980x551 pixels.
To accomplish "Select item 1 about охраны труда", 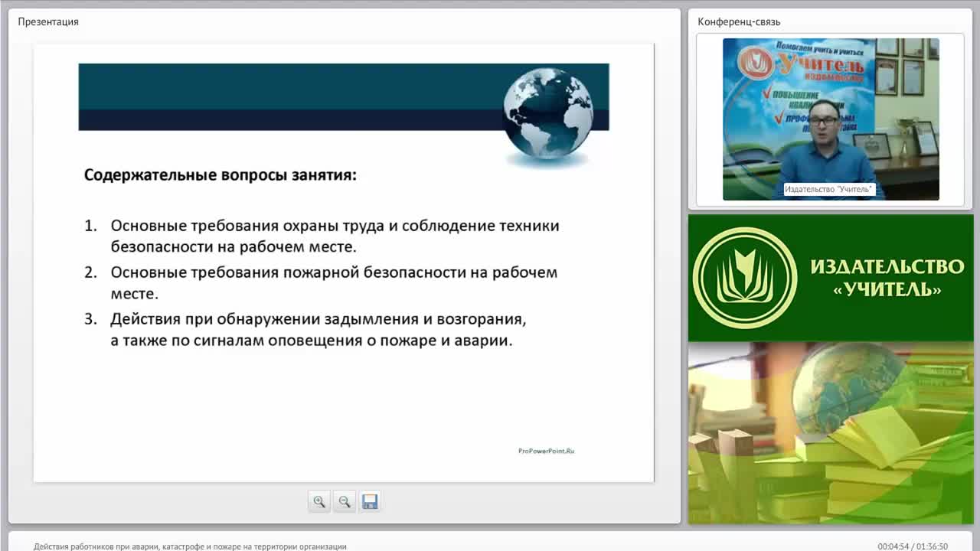I will pyautogui.click(x=322, y=236).
